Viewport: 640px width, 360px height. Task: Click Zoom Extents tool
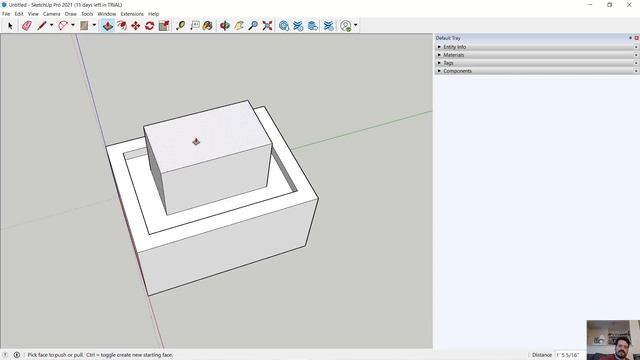tap(267, 26)
